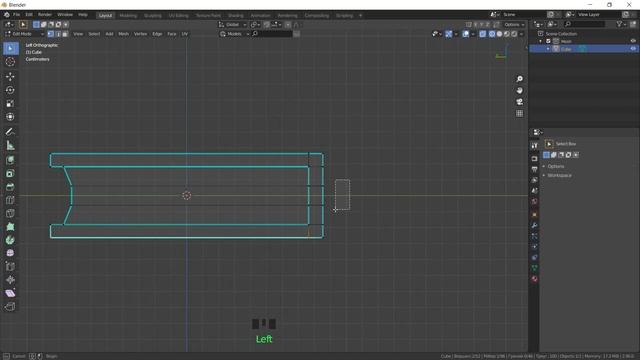
Task: Open the Edit Mode dropdown
Action: point(24,34)
